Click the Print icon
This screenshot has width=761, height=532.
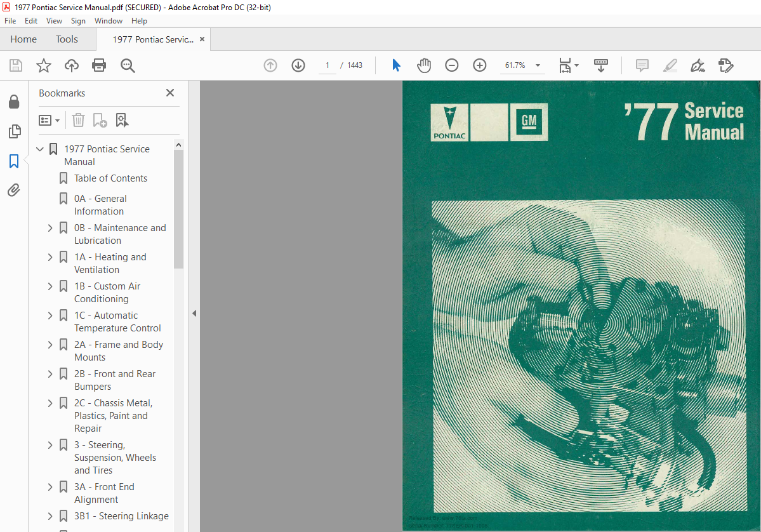(99, 65)
